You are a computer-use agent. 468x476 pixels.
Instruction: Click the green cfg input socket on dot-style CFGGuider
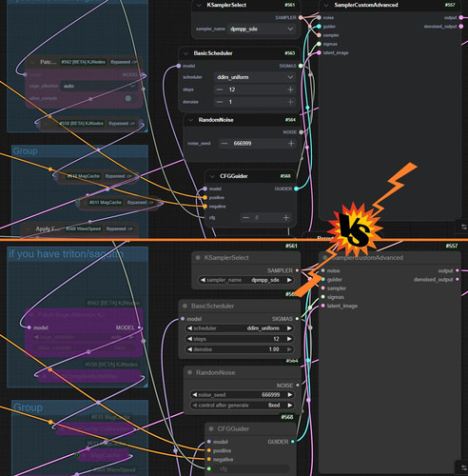pyautogui.click(x=209, y=468)
